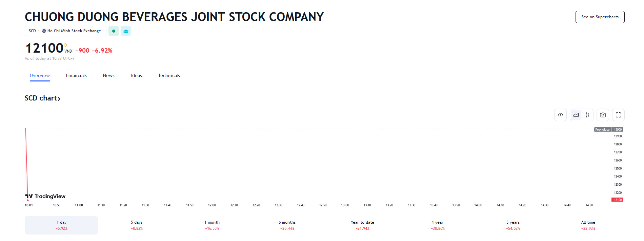This screenshot has width=644, height=241.
Task: Click the crown data badge icon
Action: click(126, 31)
